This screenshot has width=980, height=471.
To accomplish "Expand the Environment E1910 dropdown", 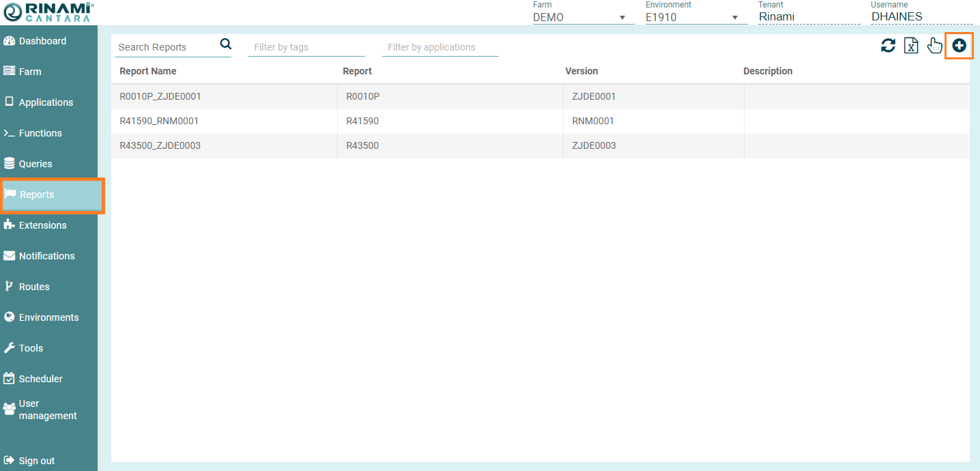I will coord(735,18).
